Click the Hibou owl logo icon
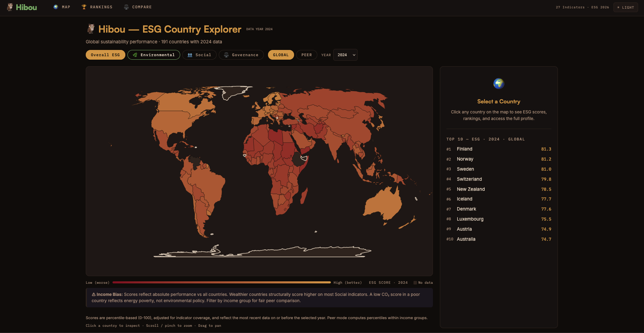Screen dimensions: 644x333 10,7
